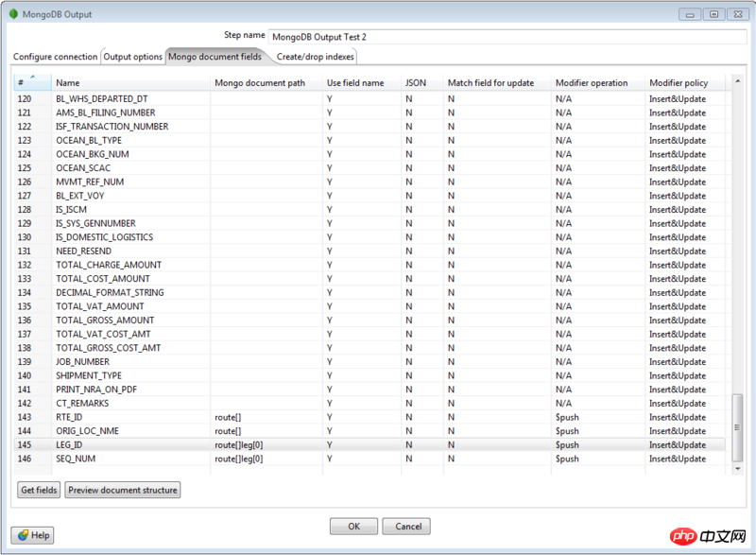Click the Modifier operation column header

click(598, 82)
